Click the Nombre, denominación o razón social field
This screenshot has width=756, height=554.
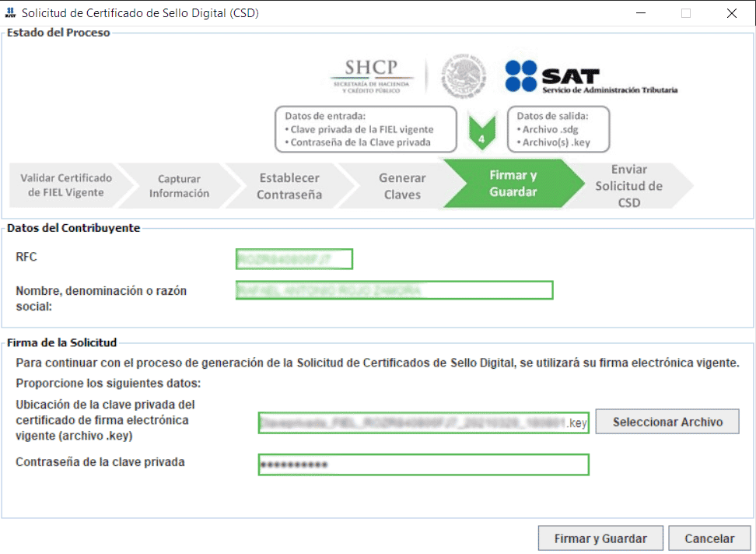click(394, 290)
